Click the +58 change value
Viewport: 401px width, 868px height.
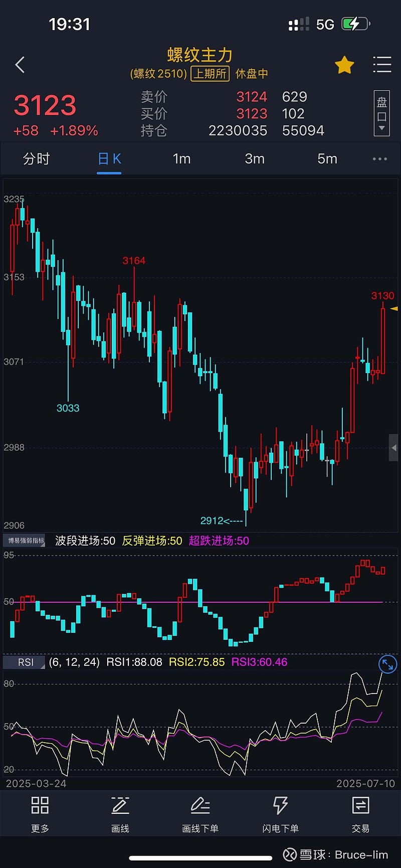pyautogui.click(x=26, y=131)
